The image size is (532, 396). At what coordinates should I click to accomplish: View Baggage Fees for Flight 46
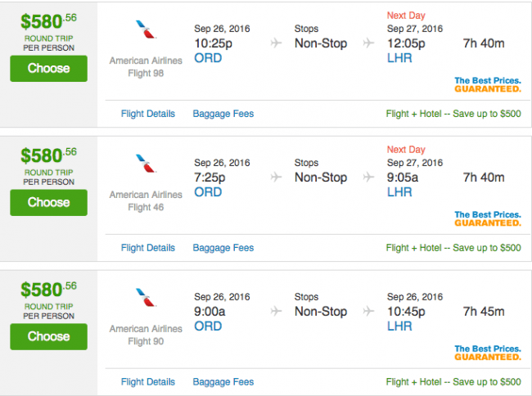(223, 248)
